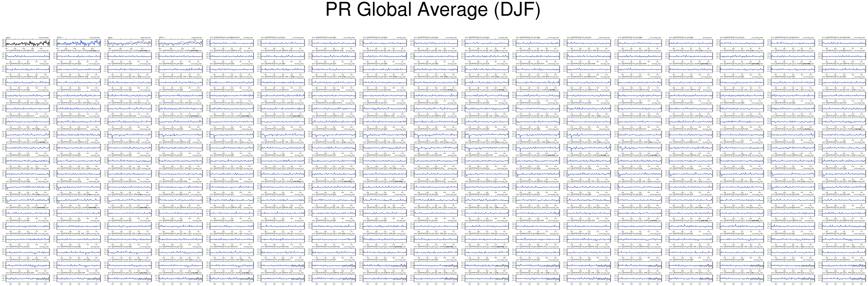The width and height of the screenshot is (868, 286).
Task: Click the GPCP_1 time series panel
Action: click(x=181, y=43)
